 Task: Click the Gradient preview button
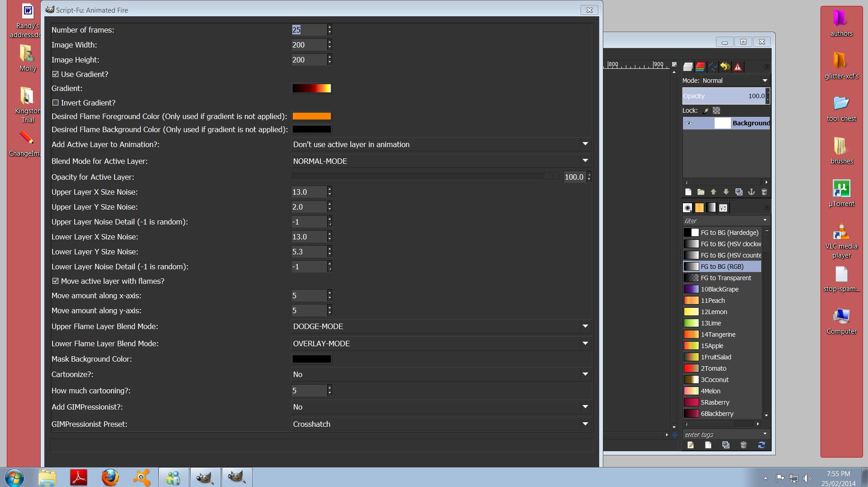(311, 88)
